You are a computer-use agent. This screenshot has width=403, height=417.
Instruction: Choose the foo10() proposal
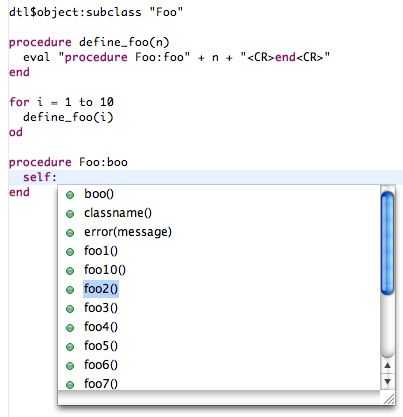(x=105, y=270)
